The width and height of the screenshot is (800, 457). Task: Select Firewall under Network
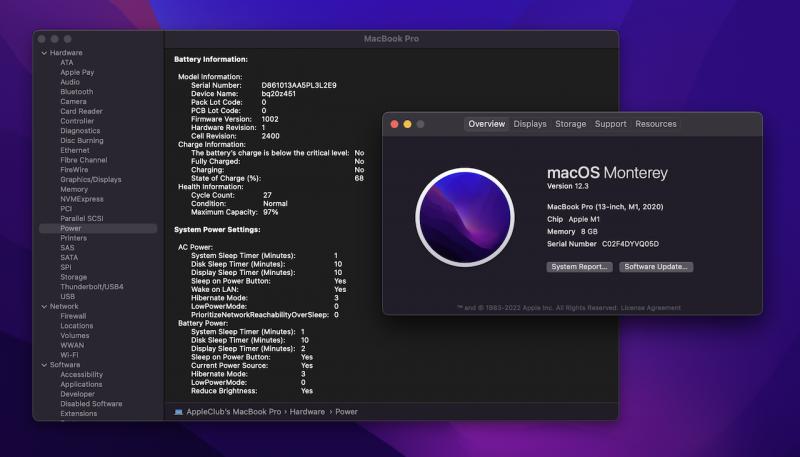pyautogui.click(x=73, y=316)
